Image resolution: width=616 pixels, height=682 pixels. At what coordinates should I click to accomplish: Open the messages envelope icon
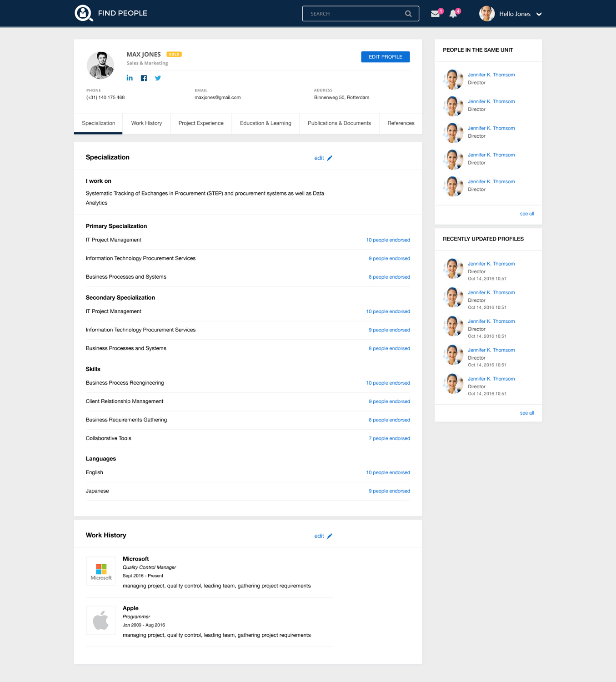435,14
